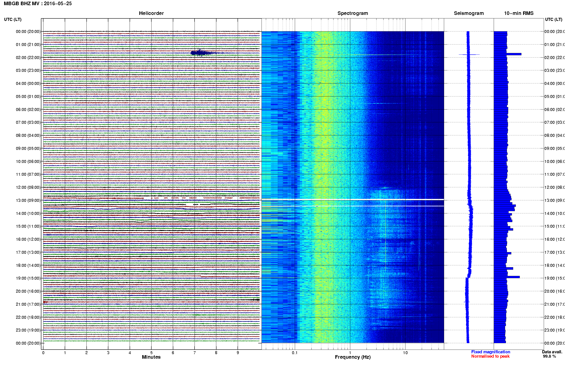The image size is (588, 368).
Task: Click the Minutes axis tick 9
Action: click(238, 353)
